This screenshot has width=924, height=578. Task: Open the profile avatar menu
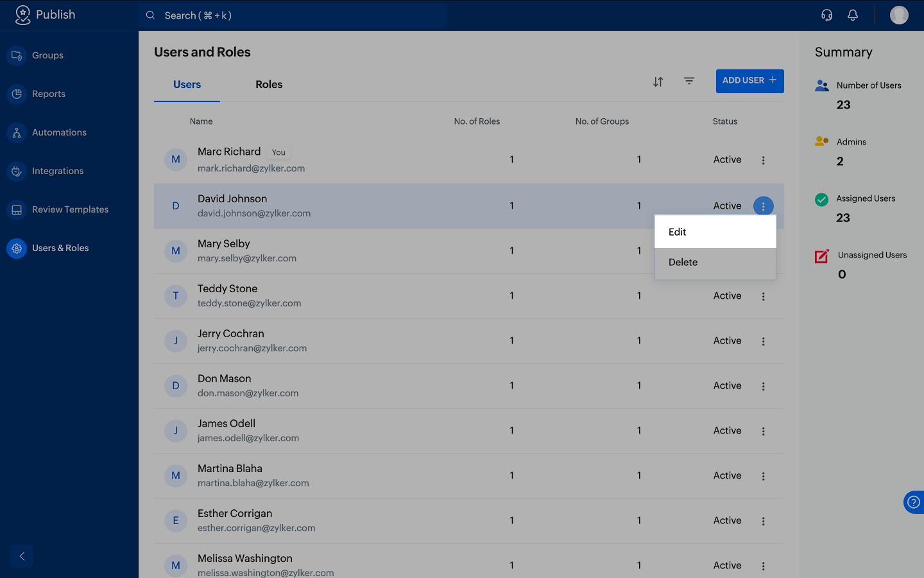point(899,15)
